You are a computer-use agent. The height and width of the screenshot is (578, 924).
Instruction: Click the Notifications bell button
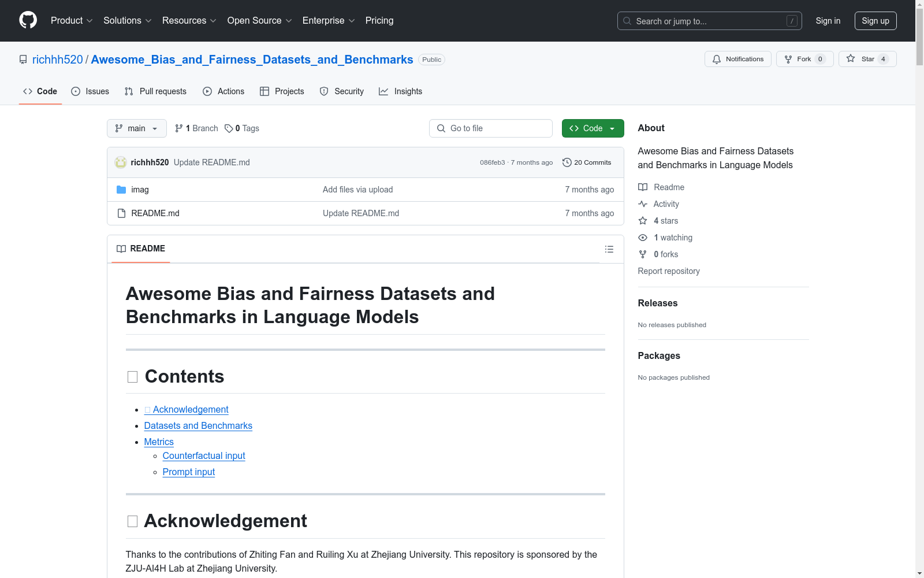pyautogui.click(x=738, y=59)
